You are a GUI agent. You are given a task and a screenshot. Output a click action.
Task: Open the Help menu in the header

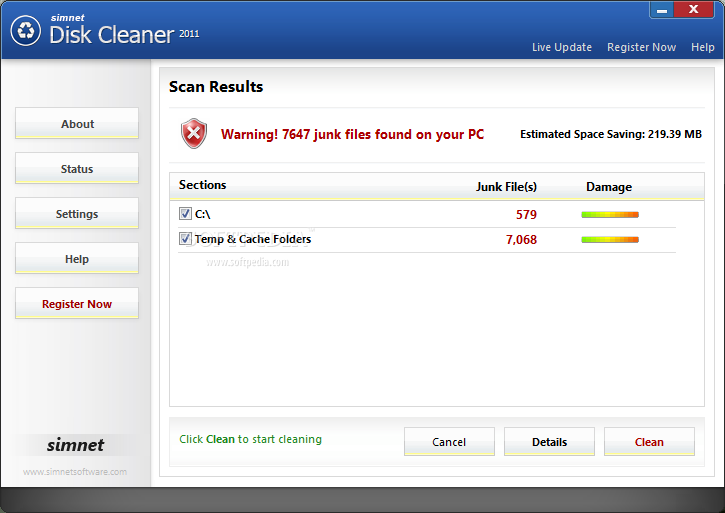[702, 47]
